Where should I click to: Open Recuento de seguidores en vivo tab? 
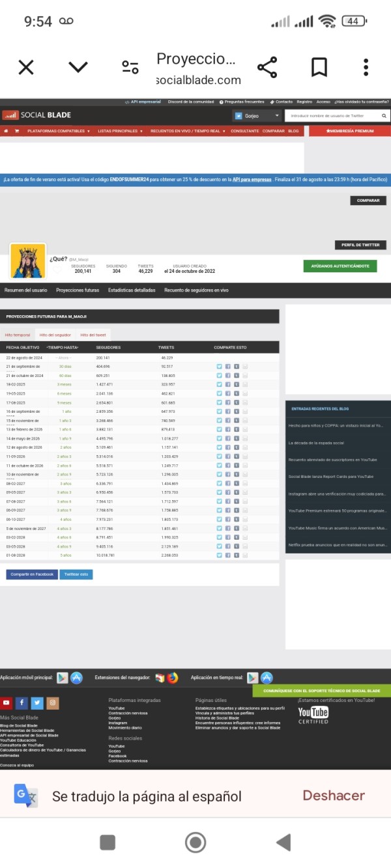[x=196, y=290]
